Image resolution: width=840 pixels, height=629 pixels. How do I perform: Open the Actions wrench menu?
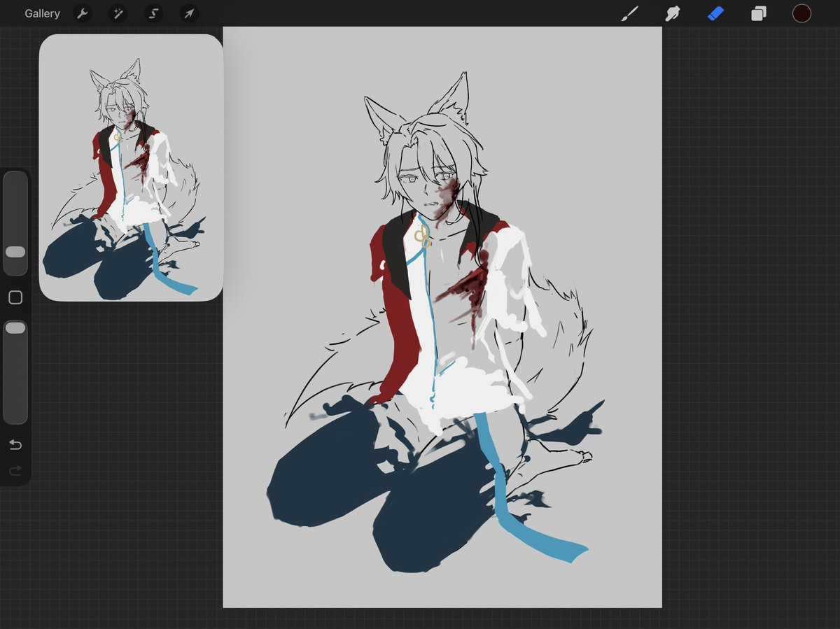point(83,13)
